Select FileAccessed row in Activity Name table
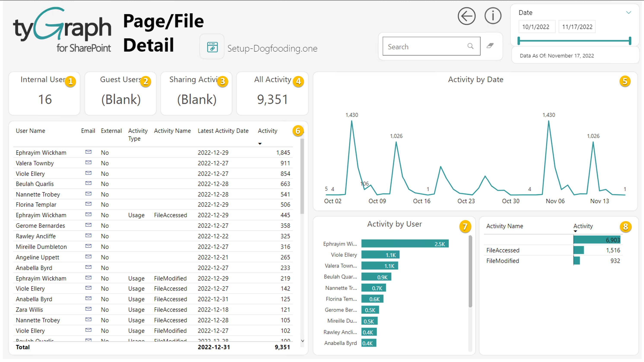 503,250
